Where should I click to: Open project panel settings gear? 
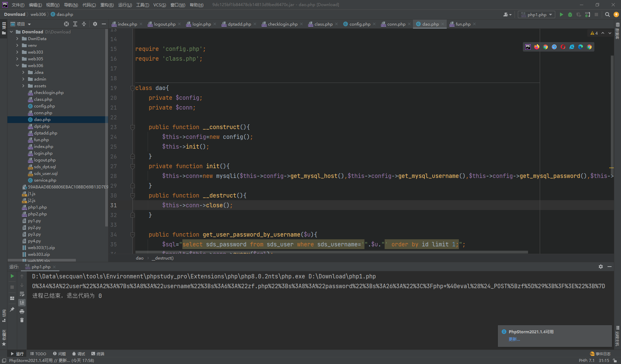coord(95,24)
